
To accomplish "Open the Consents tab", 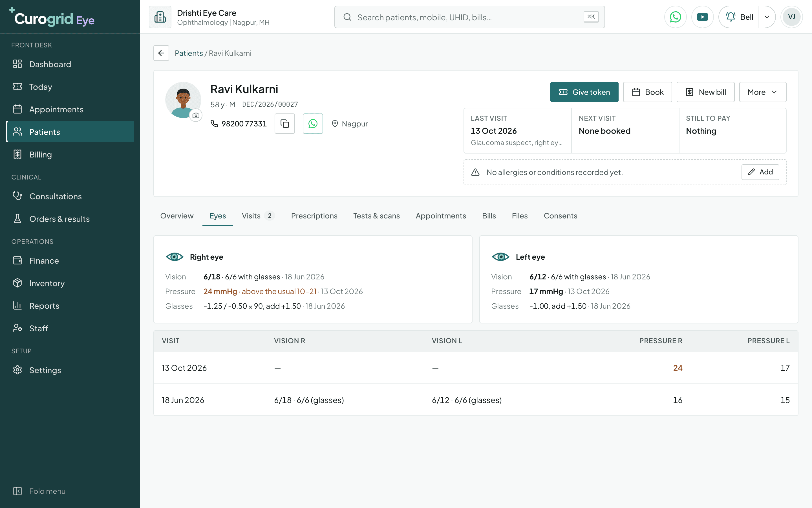I will pos(560,216).
